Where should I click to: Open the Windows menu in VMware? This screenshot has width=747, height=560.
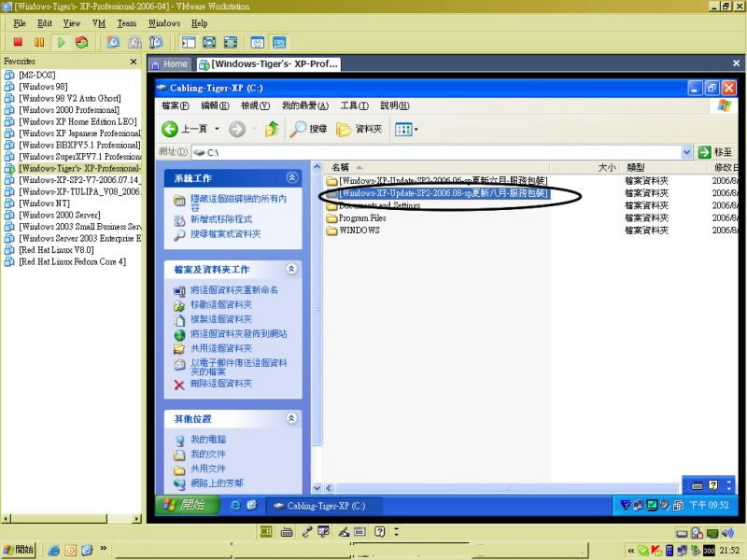(164, 23)
